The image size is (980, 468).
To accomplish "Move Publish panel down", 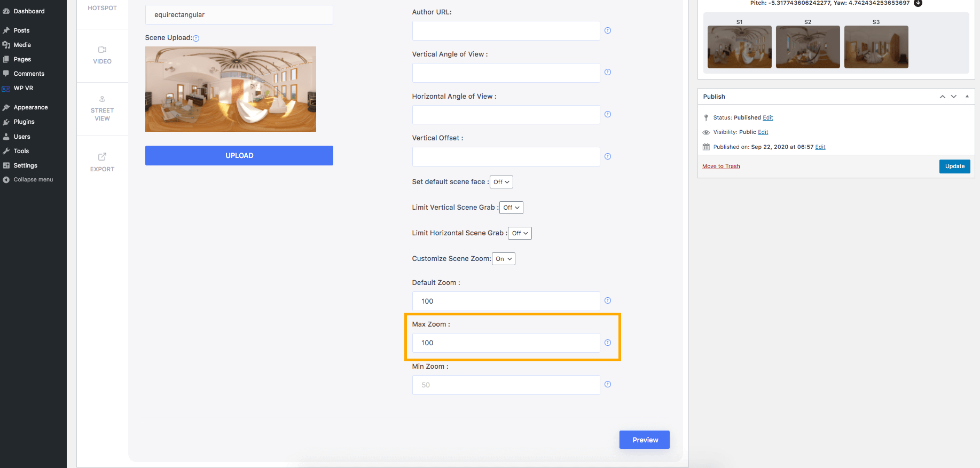I will [954, 97].
